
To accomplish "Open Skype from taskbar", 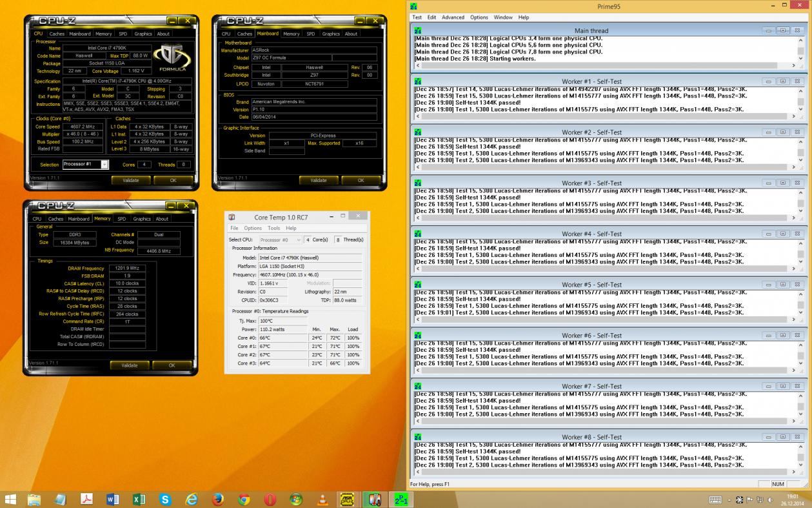I will click(x=165, y=499).
